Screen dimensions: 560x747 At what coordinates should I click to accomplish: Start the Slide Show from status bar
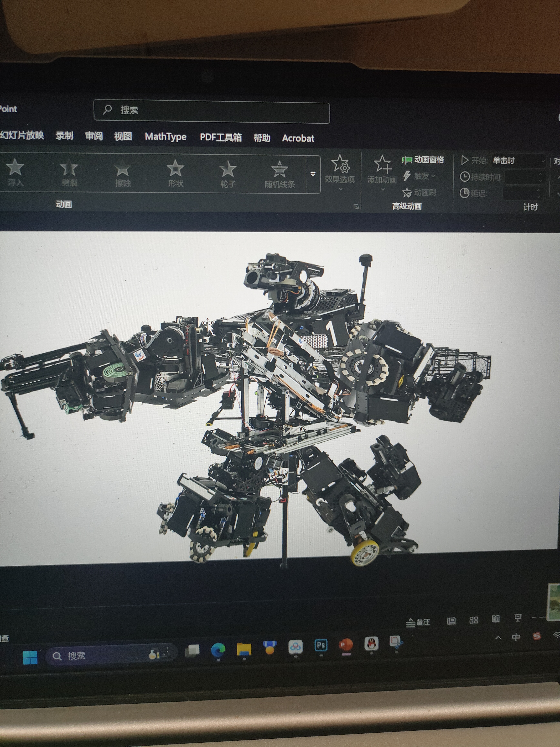tap(518, 618)
